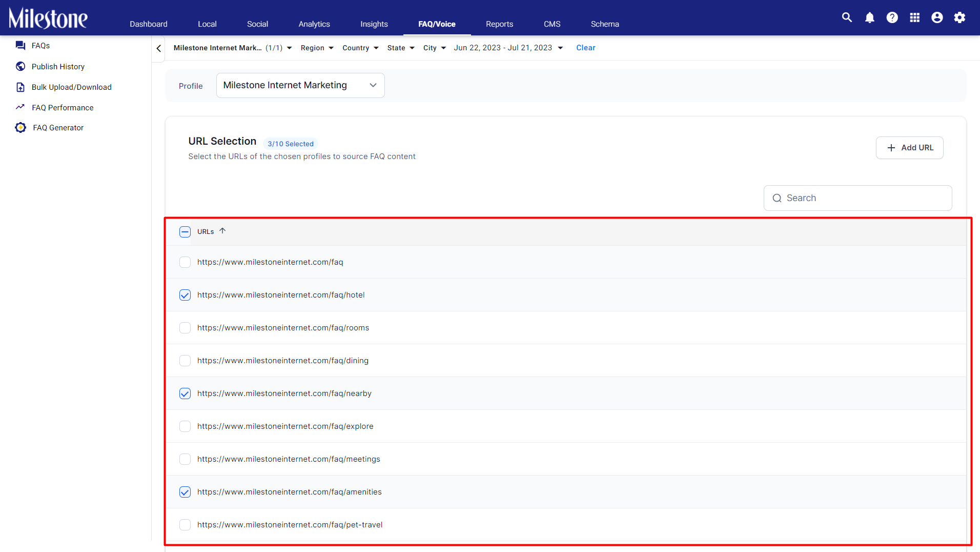Open the Social tab
Screen dimensions: 980x552
point(257,24)
